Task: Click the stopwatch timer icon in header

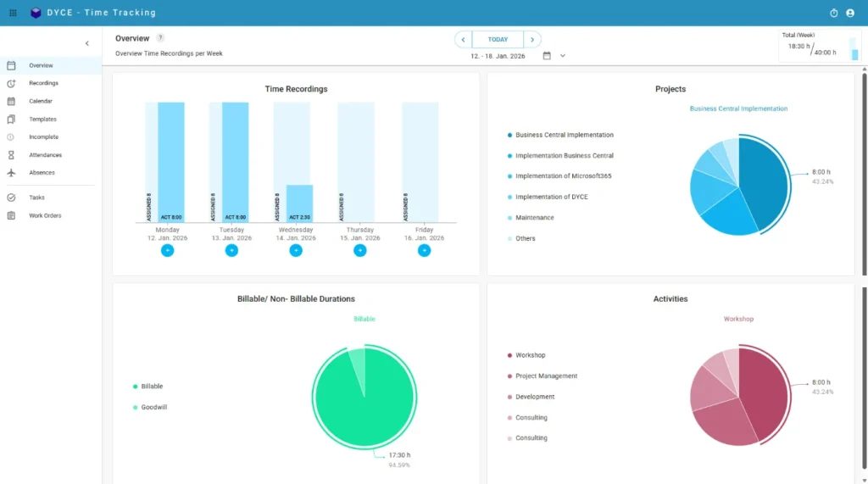Action: tap(834, 13)
